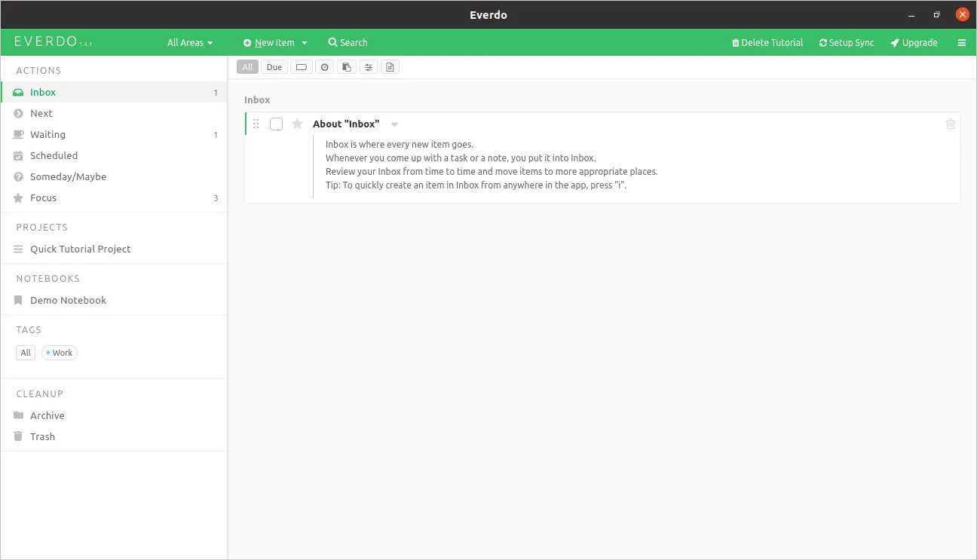This screenshot has height=560, width=977.
Task: Click the clipboard paste filter icon
Action: [x=346, y=67]
